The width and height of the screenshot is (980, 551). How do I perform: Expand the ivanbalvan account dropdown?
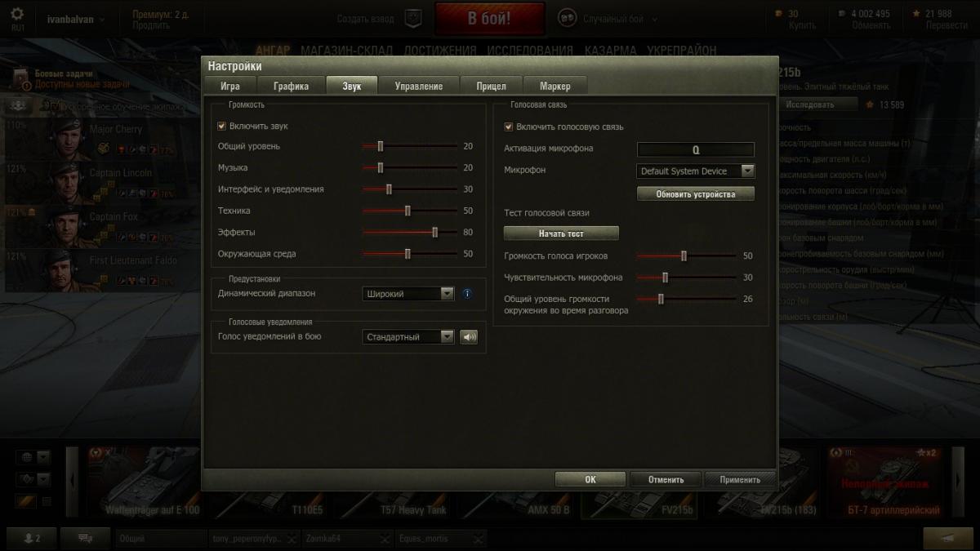click(102, 20)
